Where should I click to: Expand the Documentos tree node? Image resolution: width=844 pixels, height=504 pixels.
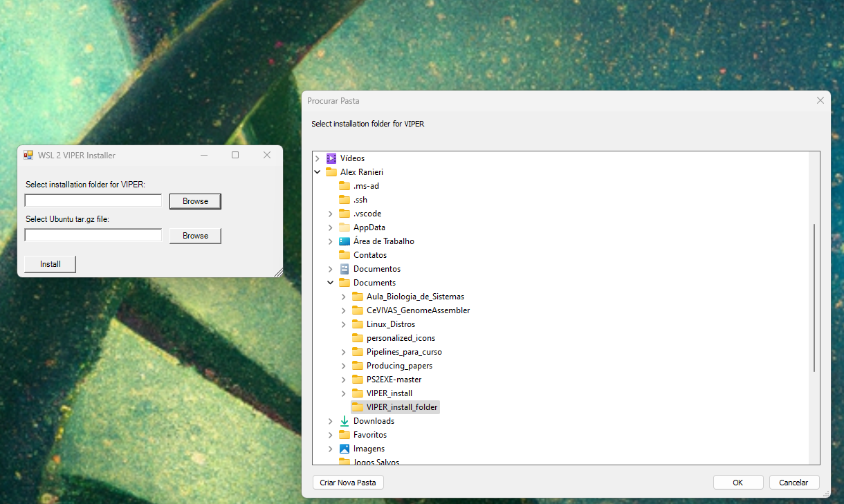click(x=331, y=269)
